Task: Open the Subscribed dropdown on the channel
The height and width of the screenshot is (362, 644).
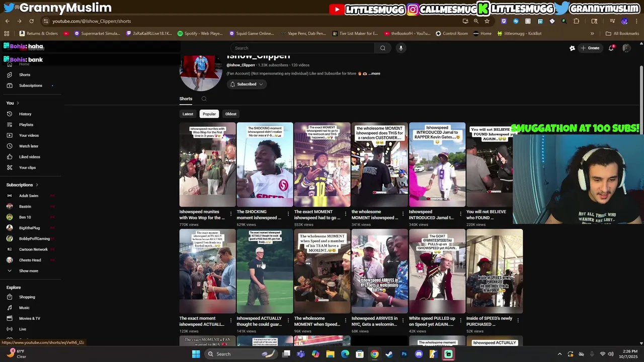Action: tap(247, 84)
